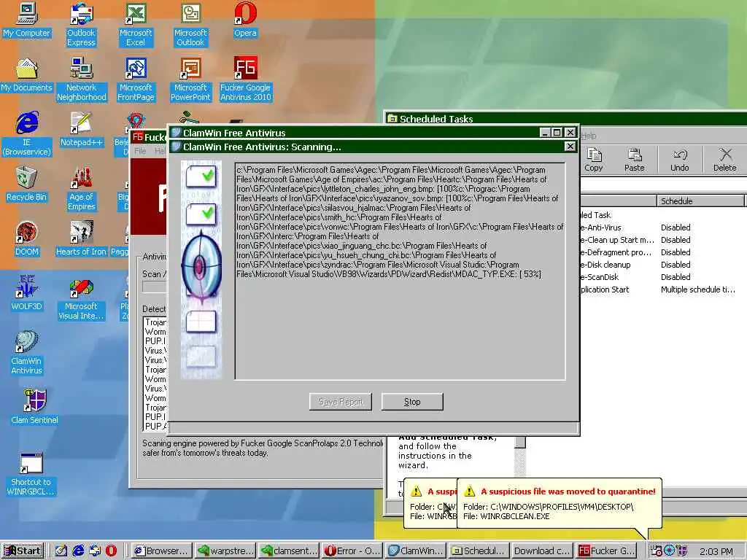Switch to Schedul... taskbar button
747x560 pixels.
(479, 551)
